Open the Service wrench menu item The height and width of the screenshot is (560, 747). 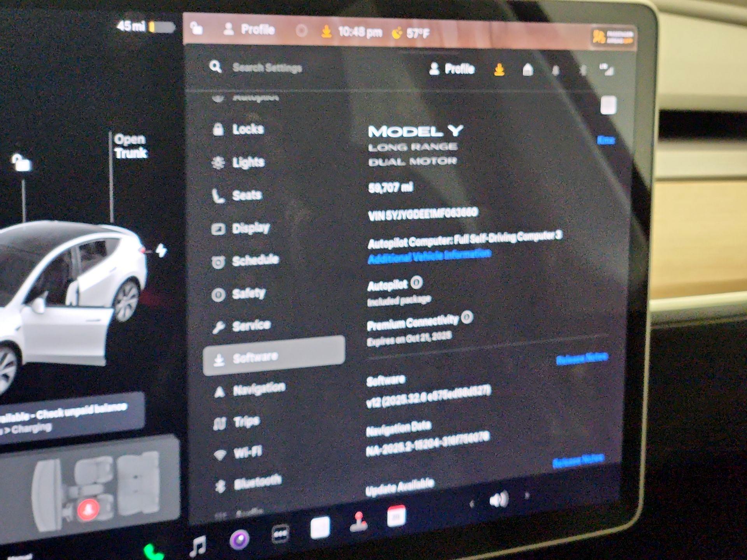click(x=251, y=325)
